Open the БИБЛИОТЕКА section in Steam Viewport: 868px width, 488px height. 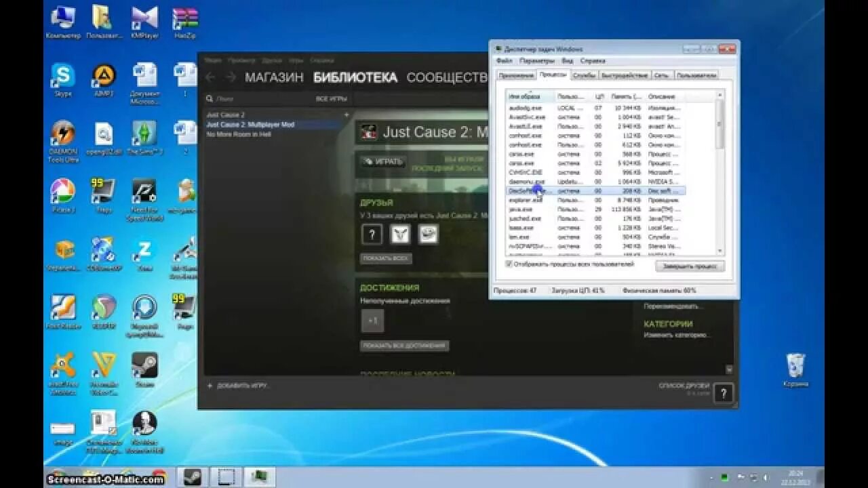click(x=355, y=78)
